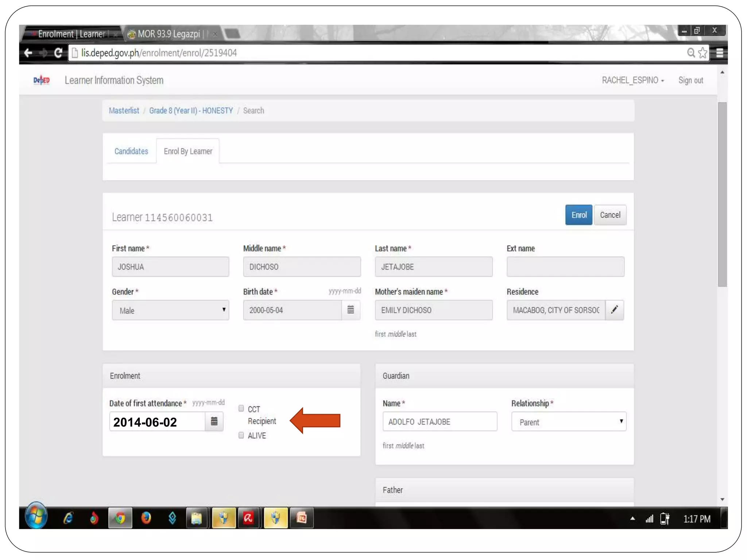Switch to the Candidates tab
The width and height of the screenshot is (747, 560).
131,151
